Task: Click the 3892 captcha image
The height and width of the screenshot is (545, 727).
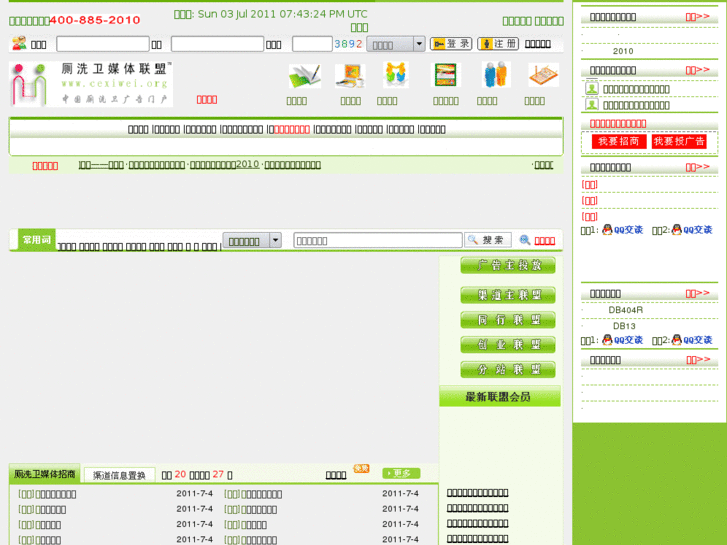Action: tap(348, 44)
